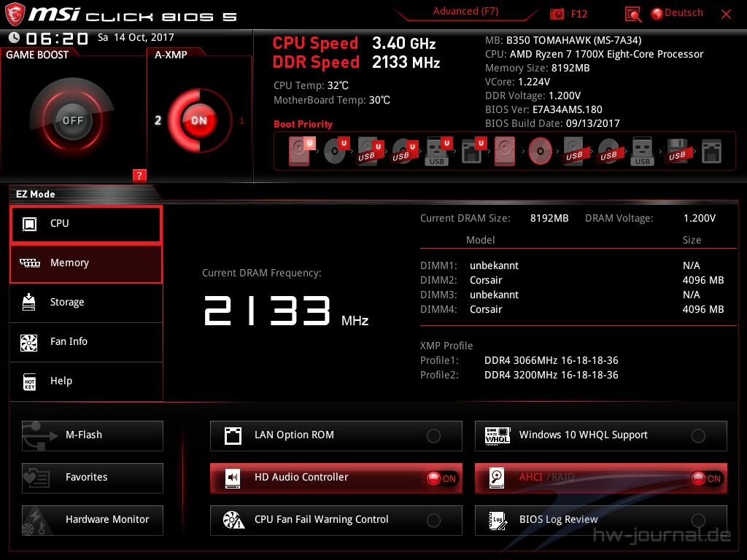Select the legacy USB key boot icon
The width and height of the screenshot is (747, 560).
tap(642, 152)
